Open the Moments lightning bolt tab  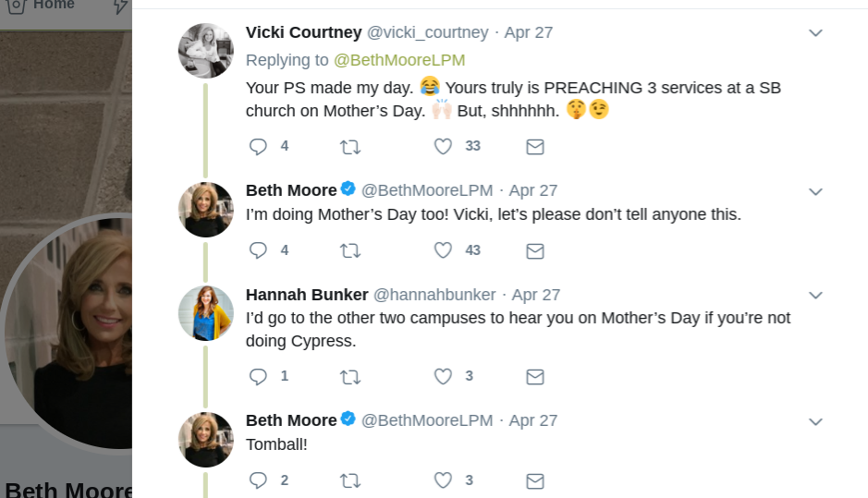120,6
